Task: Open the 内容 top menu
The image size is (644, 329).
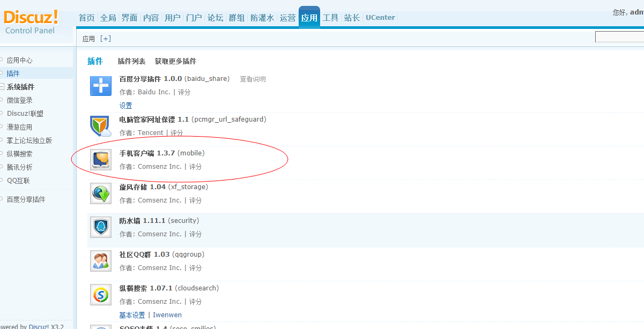Action: tap(151, 18)
